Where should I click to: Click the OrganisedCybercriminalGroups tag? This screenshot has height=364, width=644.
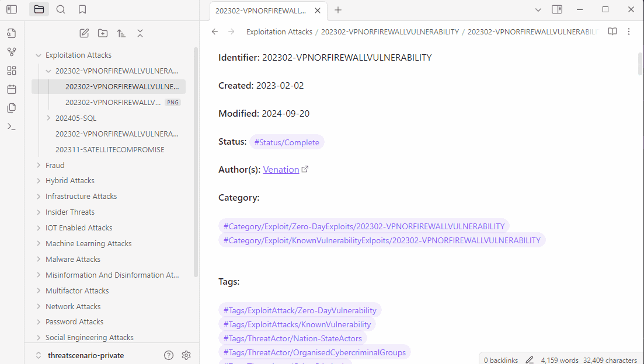(315, 352)
